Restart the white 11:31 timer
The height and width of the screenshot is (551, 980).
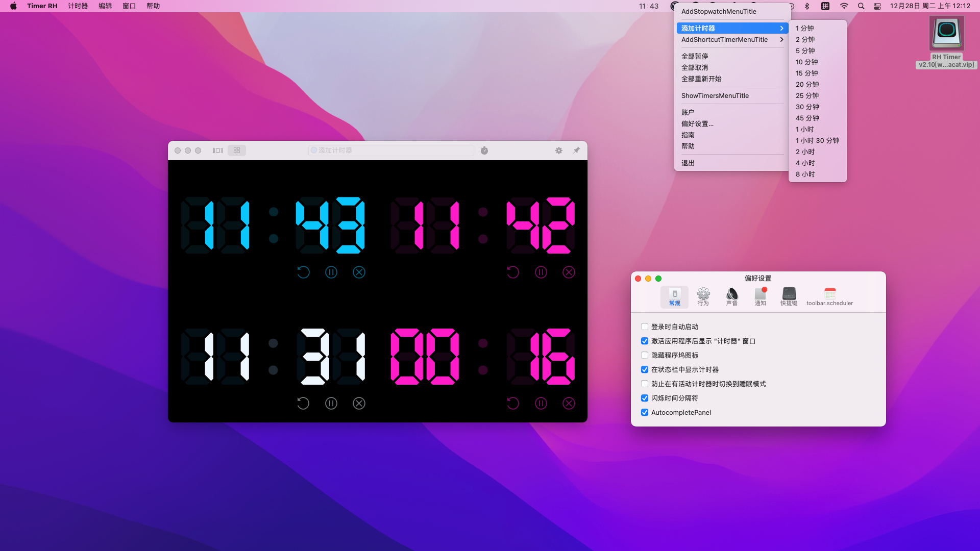point(303,404)
